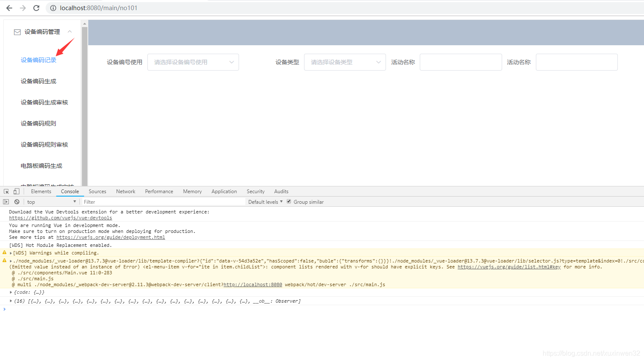
Task: Focus second 活动名称 input field
Action: click(576, 62)
